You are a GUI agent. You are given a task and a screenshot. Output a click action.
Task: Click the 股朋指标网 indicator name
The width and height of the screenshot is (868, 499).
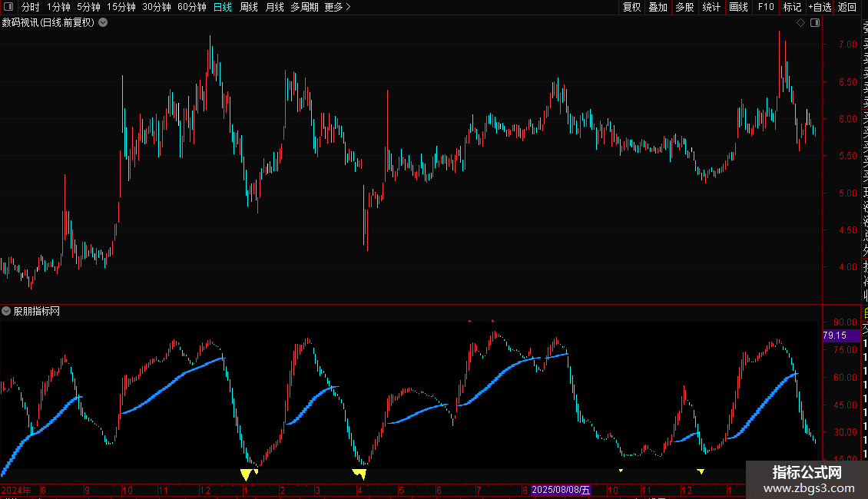[37, 312]
